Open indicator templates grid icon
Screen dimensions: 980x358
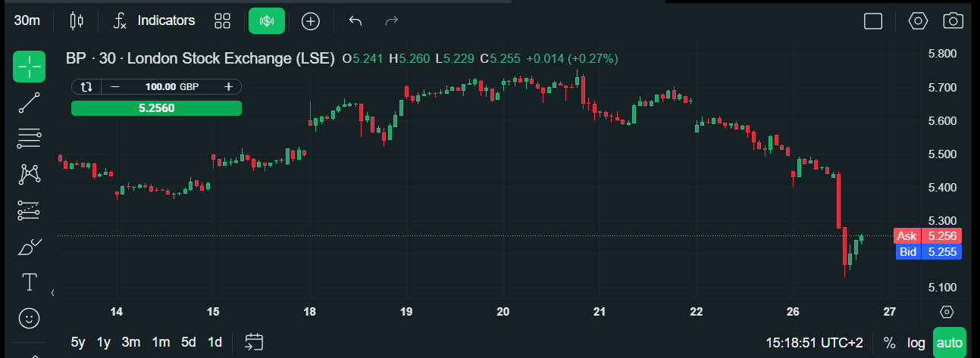click(x=222, y=20)
